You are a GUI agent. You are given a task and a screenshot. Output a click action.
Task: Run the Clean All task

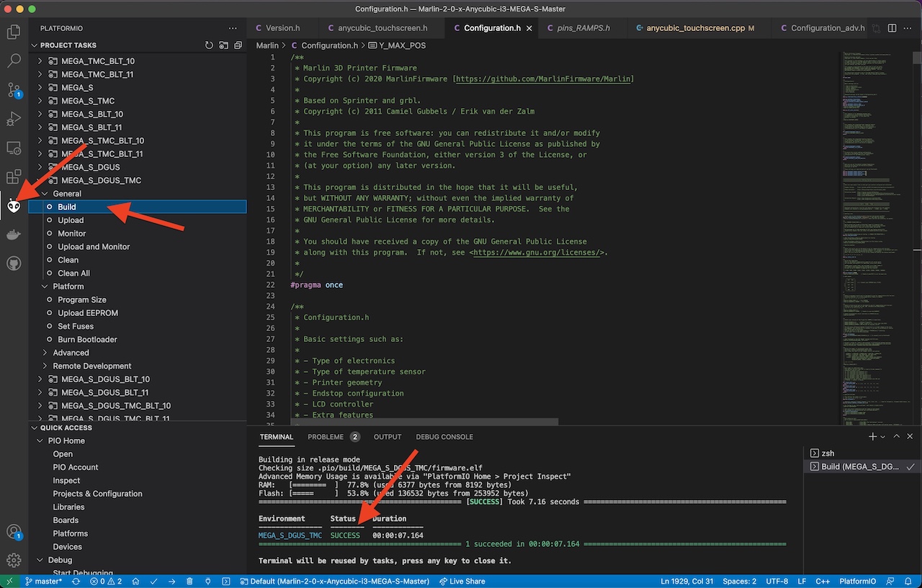click(73, 273)
